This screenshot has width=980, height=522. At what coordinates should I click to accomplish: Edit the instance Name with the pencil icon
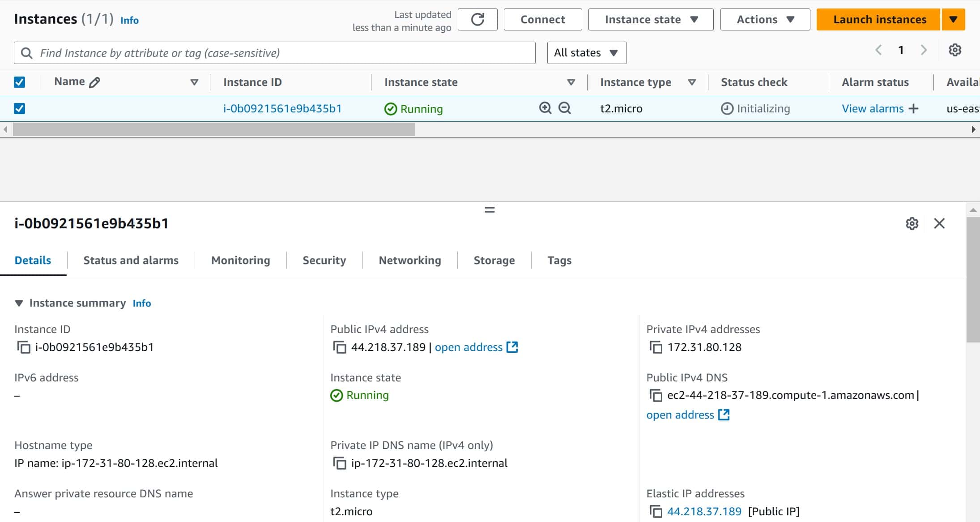(x=94, y=81)
